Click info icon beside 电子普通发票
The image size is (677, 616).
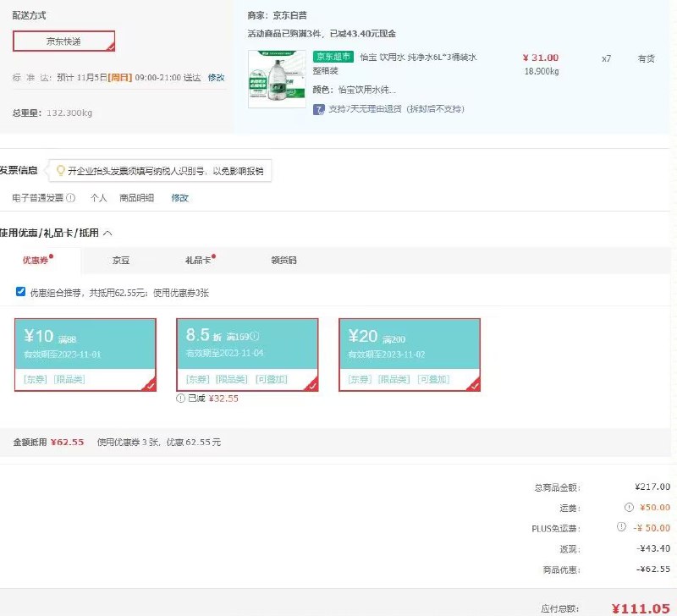[71, 198]
